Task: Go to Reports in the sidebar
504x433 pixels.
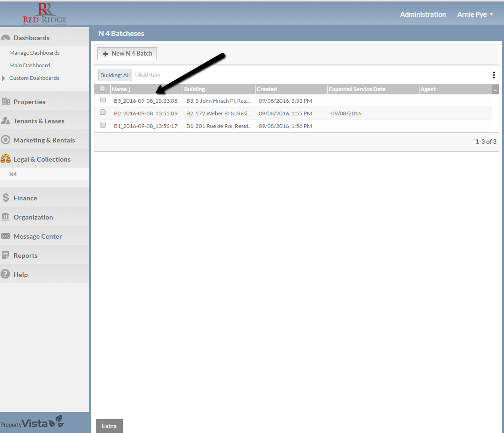Action: (x=25, y=256)
